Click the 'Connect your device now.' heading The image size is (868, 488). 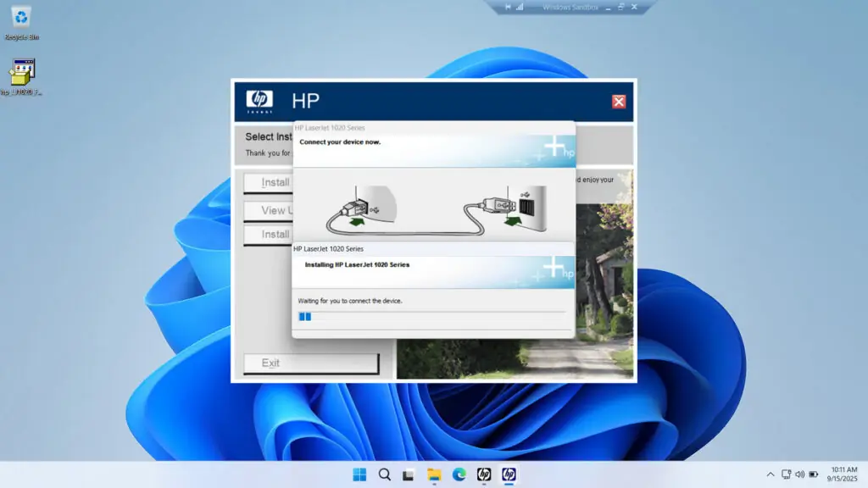pyautogui.click(x=340, y=142)
